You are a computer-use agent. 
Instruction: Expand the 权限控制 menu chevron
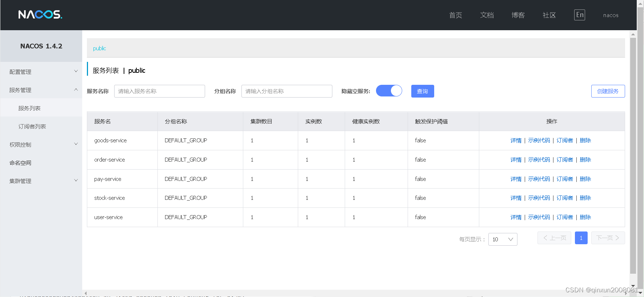click(x=76, y=144)
